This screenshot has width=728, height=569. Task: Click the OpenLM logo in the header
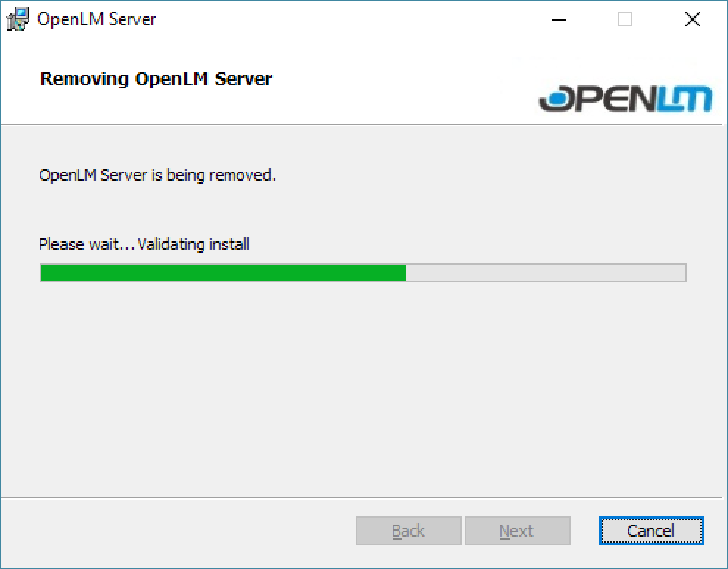(x=625, y=99)
